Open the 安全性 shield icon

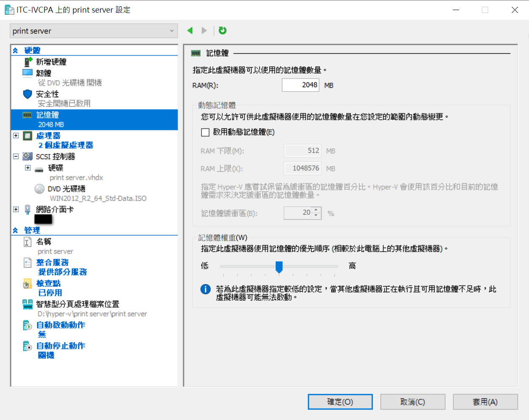point(27,94)
